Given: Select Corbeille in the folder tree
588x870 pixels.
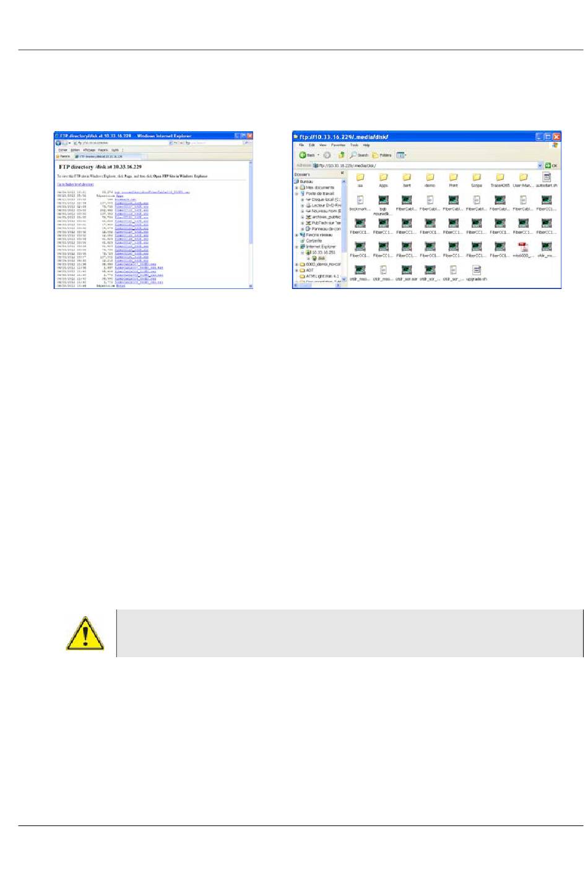Looking at the screenshot, I should 311,241.
